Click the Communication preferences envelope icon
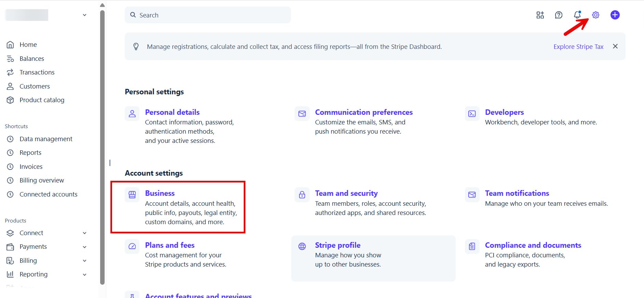644x298 pixels. 302,114
